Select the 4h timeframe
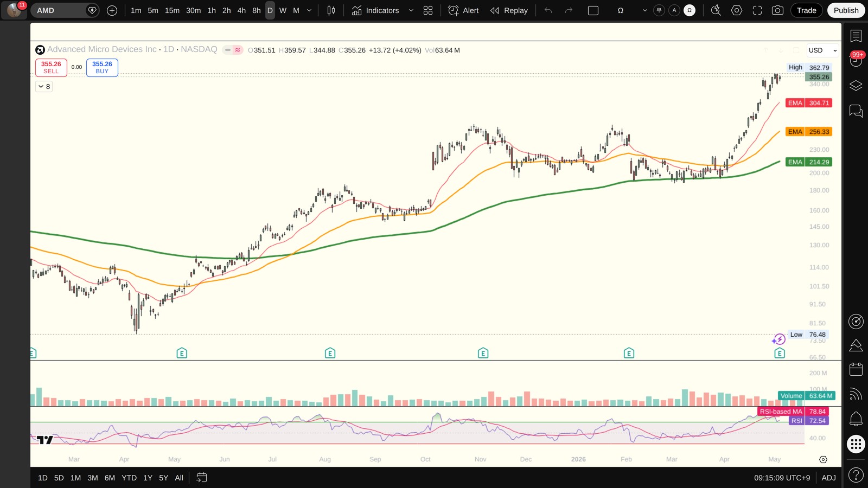The height and width of the screenshot is (488, 868). pyautogui.click(x=241, y=10)
